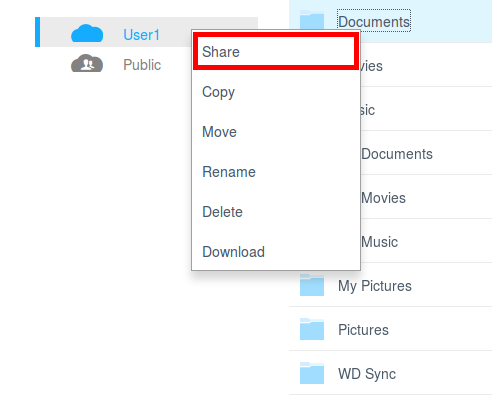The height and width of the screenshot is (414, 492).
Task: Click the gray Public cloud icon
Action: [87, 63]
